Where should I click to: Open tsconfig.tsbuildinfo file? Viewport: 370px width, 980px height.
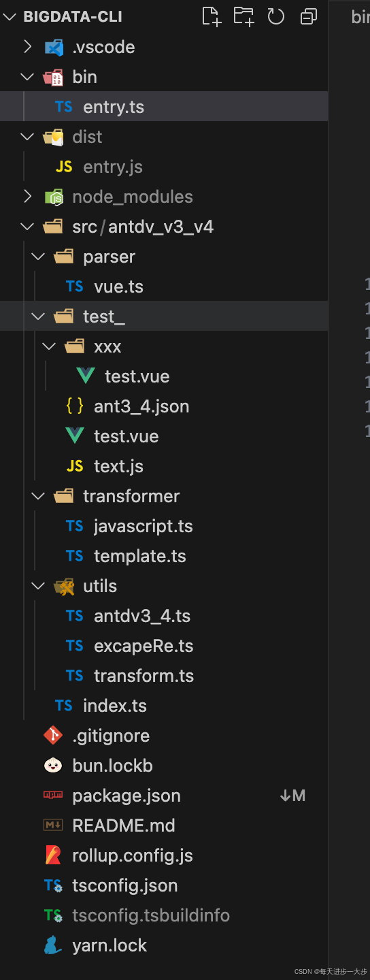click(164, 915)
